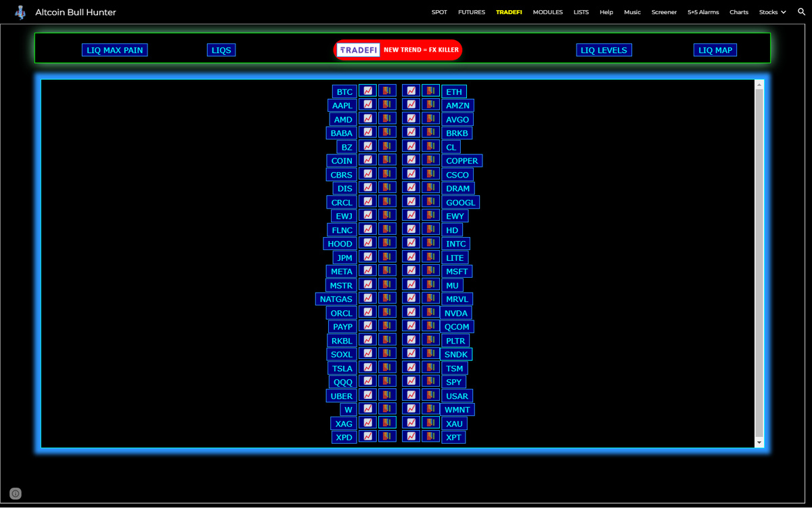The image size is (812, 508).
Task: Open the META heatmap icon
Action: pos(387,270)
